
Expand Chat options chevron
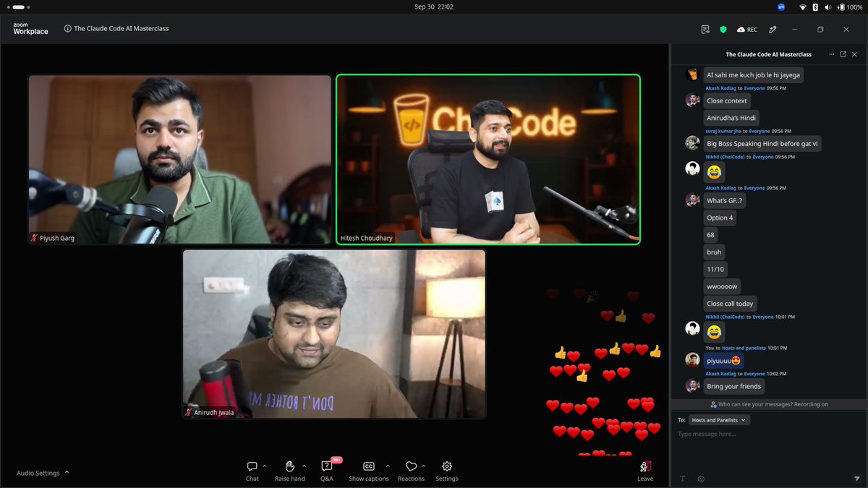click(265, 466)
